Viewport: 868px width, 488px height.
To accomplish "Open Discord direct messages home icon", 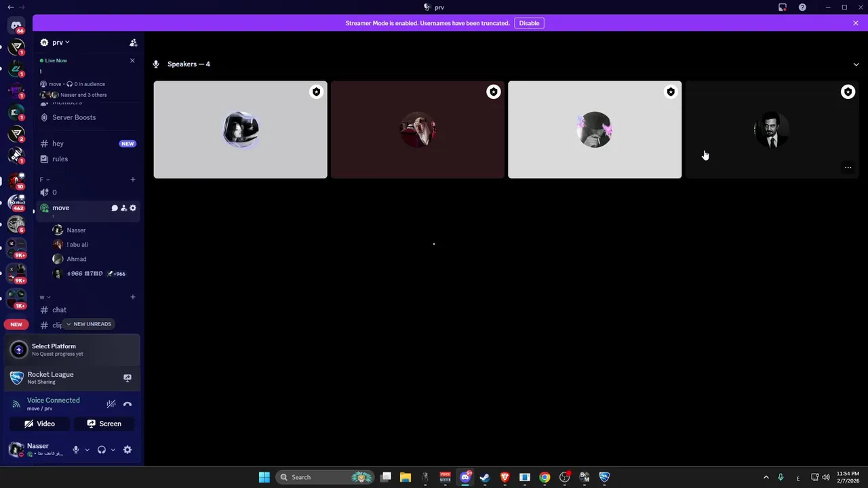I will [x=16, y=25].
